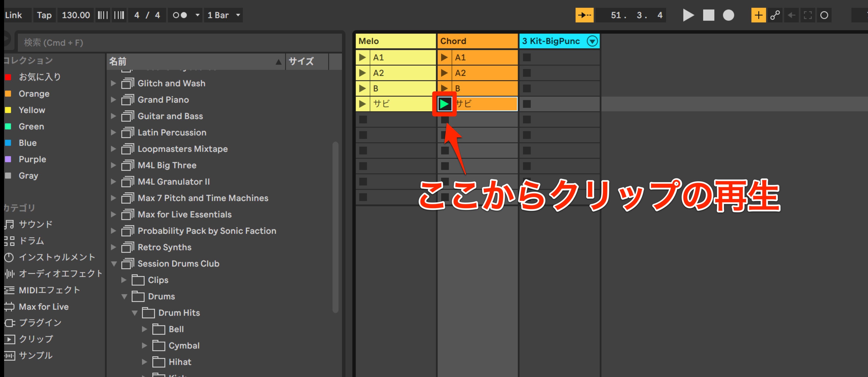Click the Arrangement Record button

pos(728,15)
